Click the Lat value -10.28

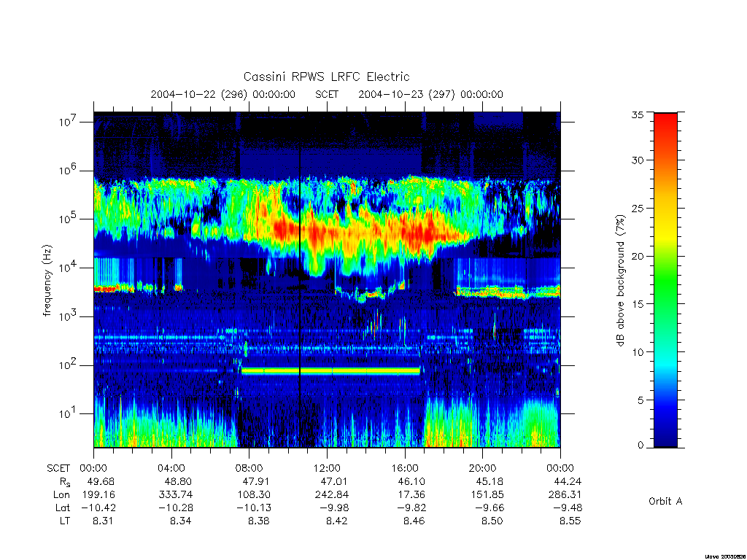coord(176,507)
